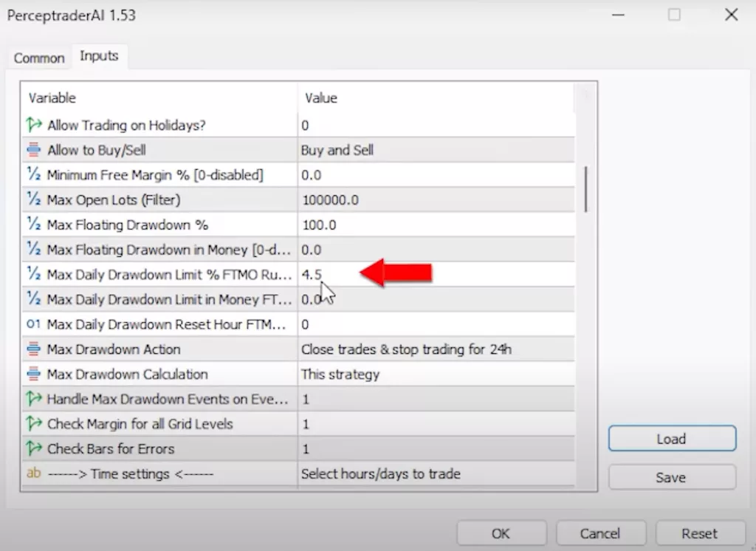Select the Inputs tab
This screenshot has width=756, height=551.
click(99, 56)
